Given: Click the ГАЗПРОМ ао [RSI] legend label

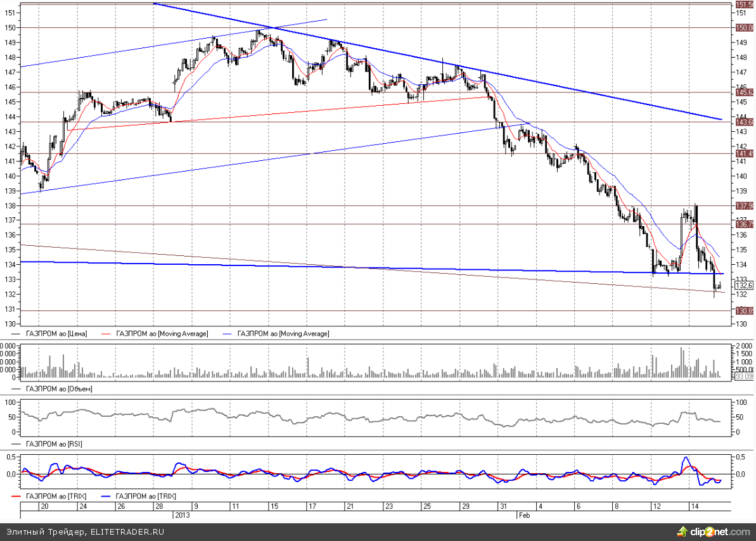Looking at the screenshot, I should [x=54, y=444].
